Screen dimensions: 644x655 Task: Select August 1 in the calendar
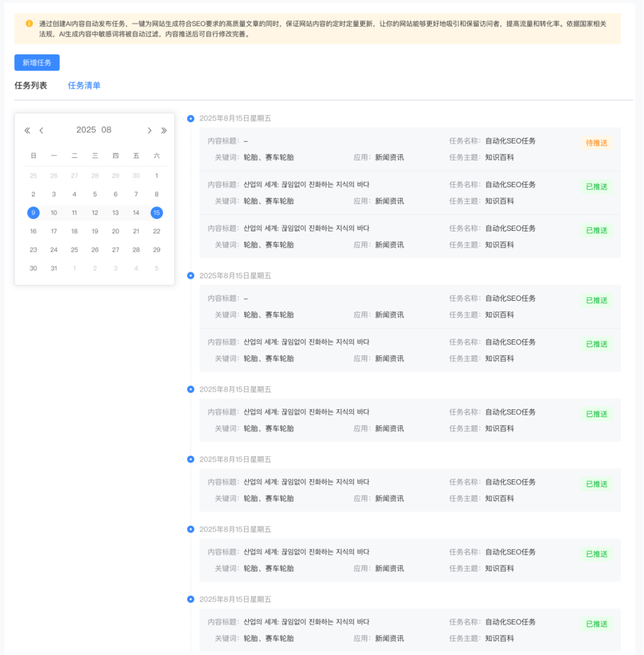[157, 176]
